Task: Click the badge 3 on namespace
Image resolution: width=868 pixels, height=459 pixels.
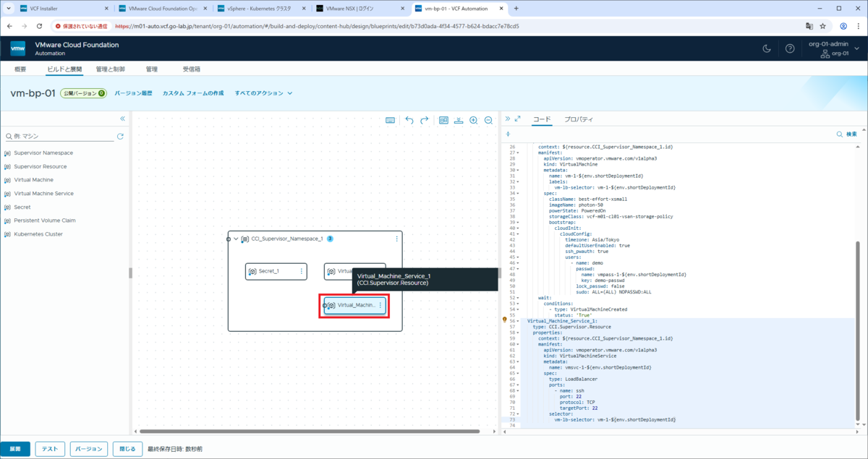Action: coord(330,239)
